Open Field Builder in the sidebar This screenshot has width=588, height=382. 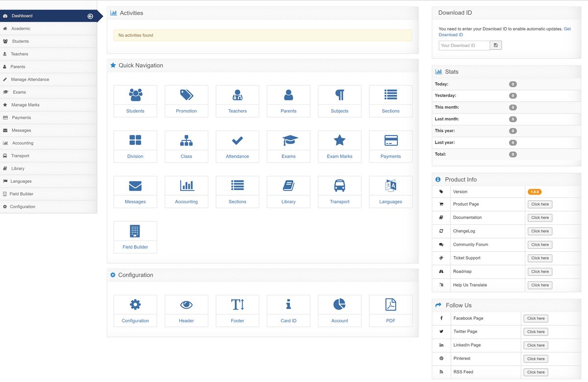49,194
